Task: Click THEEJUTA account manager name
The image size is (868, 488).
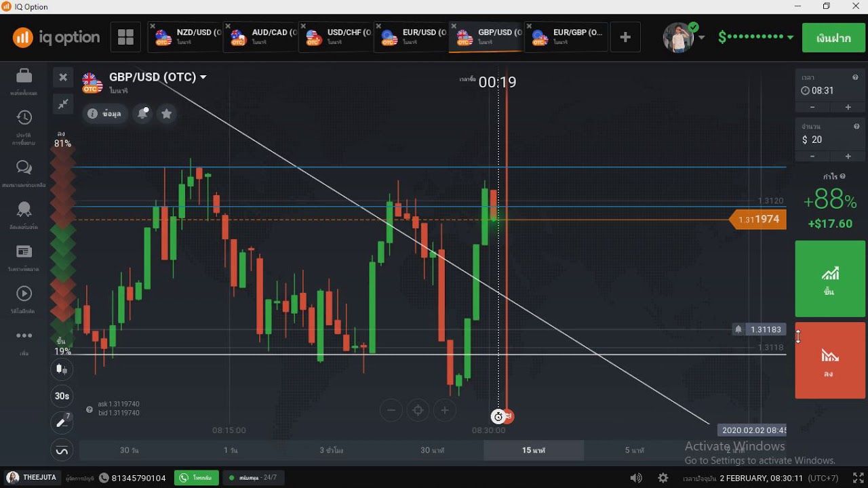Action: click(39, 478)
